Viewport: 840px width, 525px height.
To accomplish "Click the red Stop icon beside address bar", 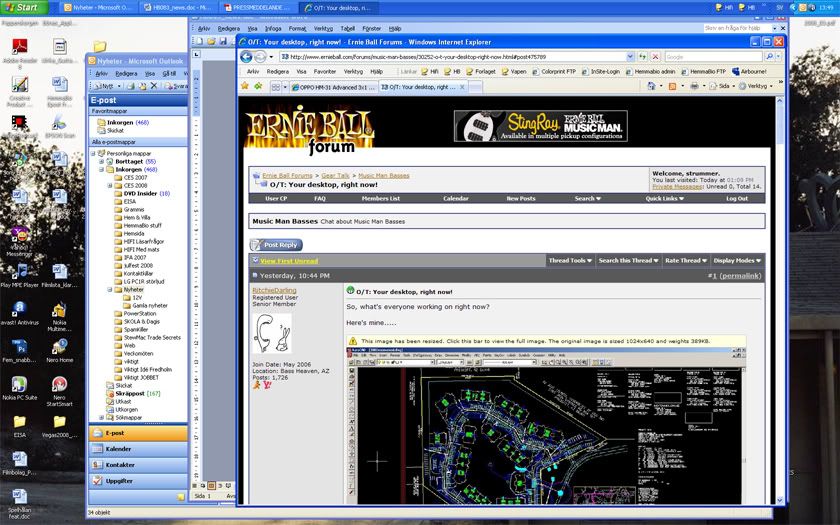I will 655,56.
